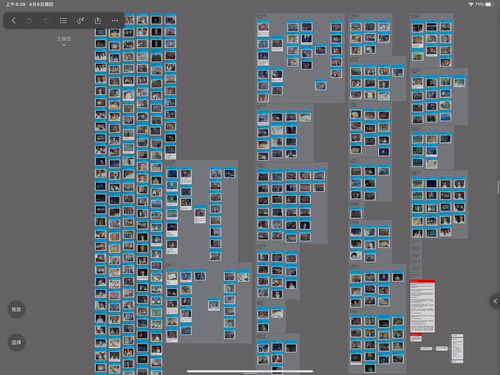500x375 pixels.
Task: Check the Wi-Fi status icon
Action: pyautogui.click(x=471, y=4)
